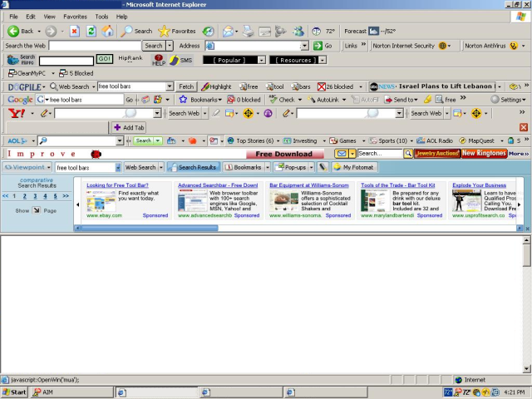
Task: Click the green GO! button
Action: pyautogui.click(x=104, y=59)
